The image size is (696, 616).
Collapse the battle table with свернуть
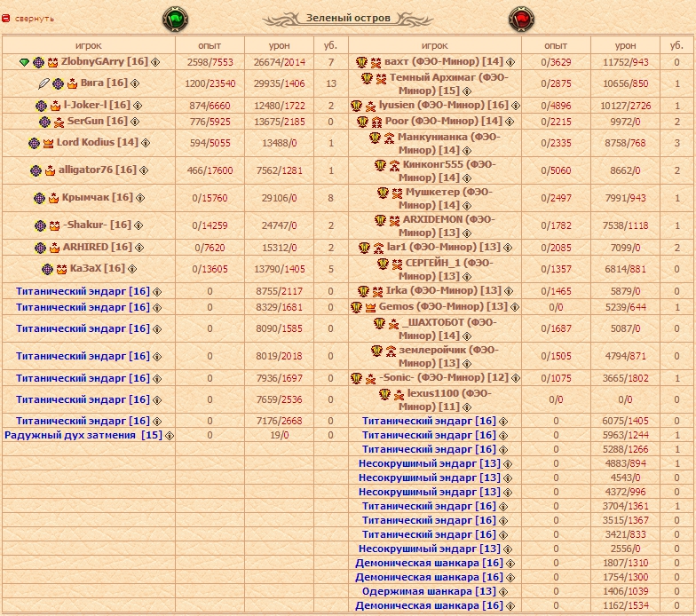(34, 19)
